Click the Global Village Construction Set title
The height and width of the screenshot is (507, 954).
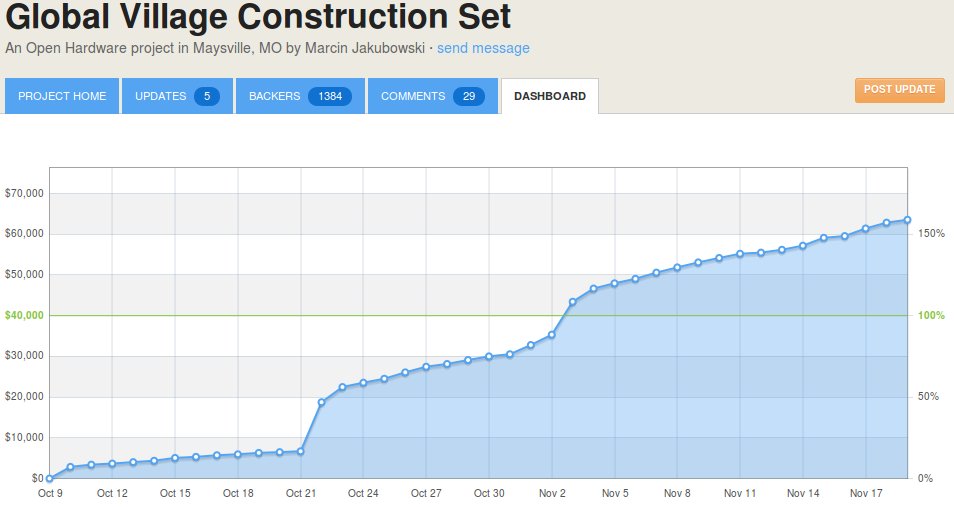point(258,16)
